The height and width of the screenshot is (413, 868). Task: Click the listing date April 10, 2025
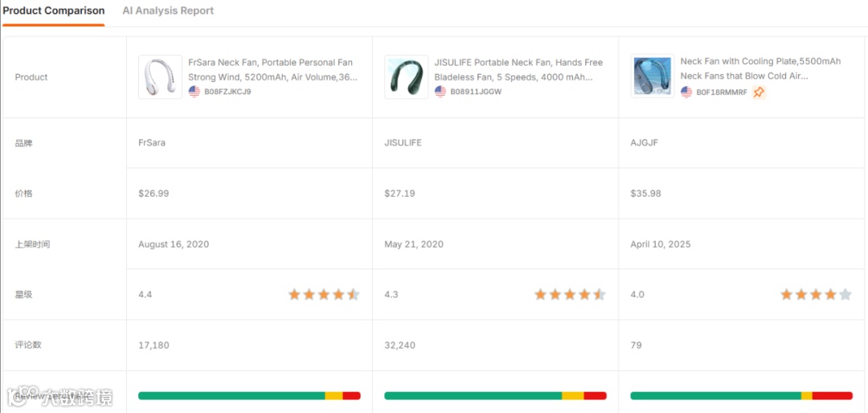(x=661, y=244)
